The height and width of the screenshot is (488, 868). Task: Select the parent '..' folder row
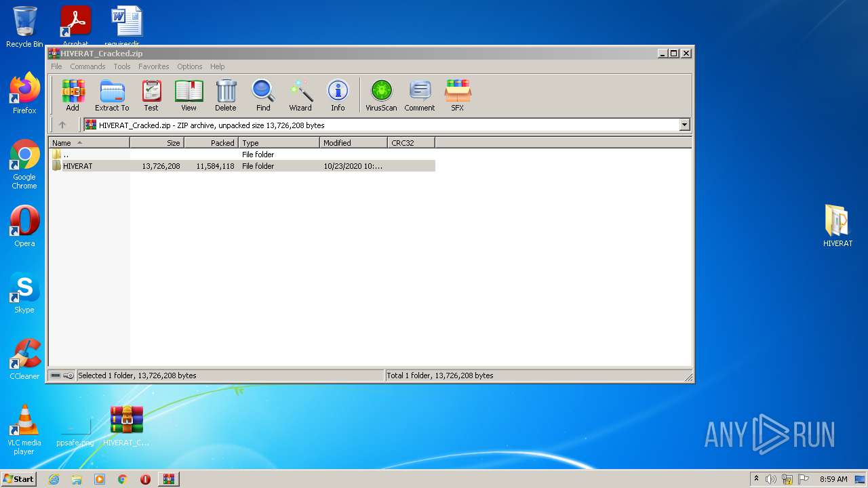pyautogui.click(x=242, y=155)
